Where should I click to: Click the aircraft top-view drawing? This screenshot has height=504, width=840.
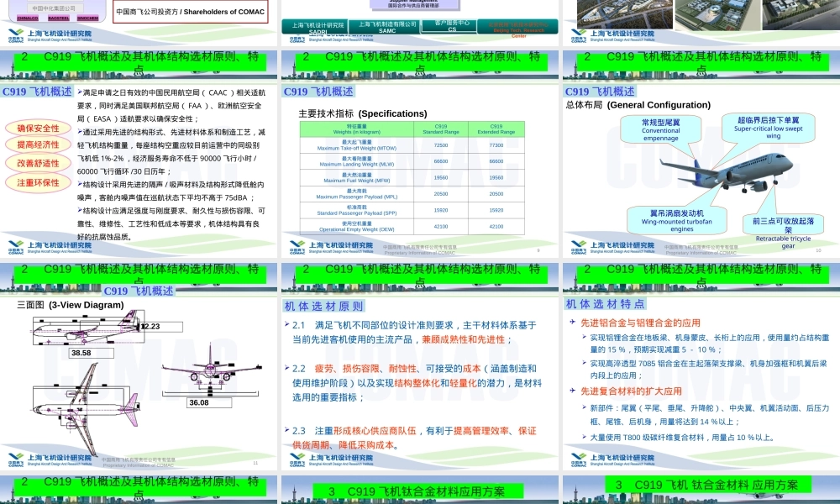tap(86, 410)
